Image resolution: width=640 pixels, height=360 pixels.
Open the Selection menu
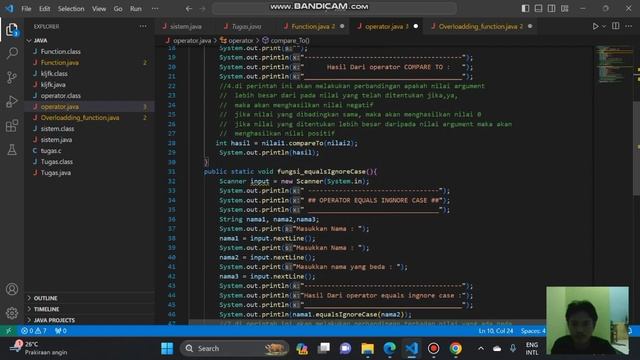tap(71, 8)
